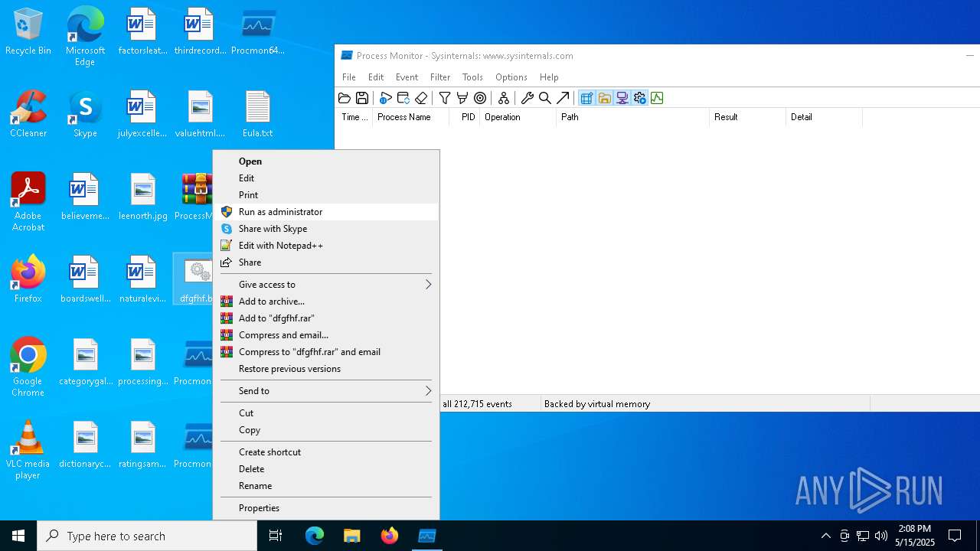Open the Event menu in Process Monitor
This screenshot has width=980, height=551.
pyautogui.click(x=407, y=77)
